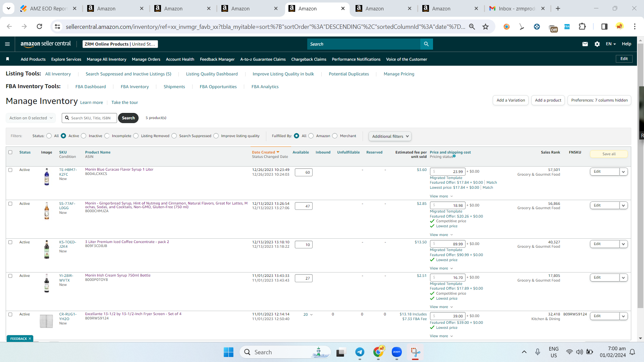The width and height of the screenshot is (644, 362).
Task: Go back with the browser back arrow
Action: pyautogui.click(x=9, y=26)
